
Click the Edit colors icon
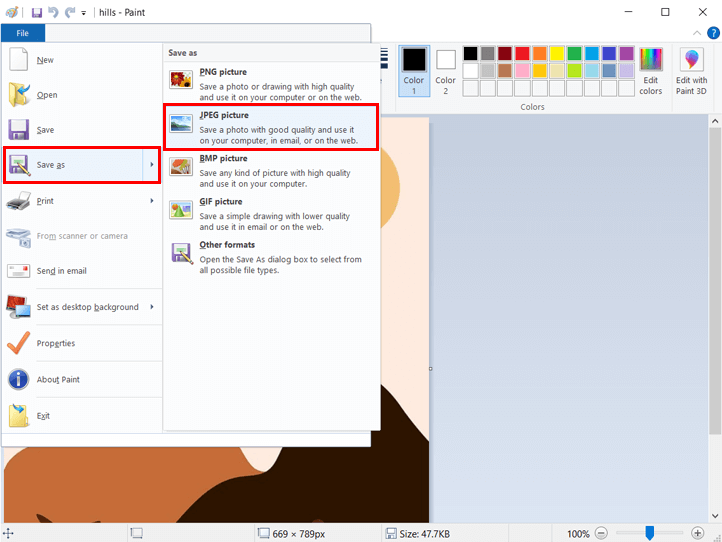tap(651, 70)
